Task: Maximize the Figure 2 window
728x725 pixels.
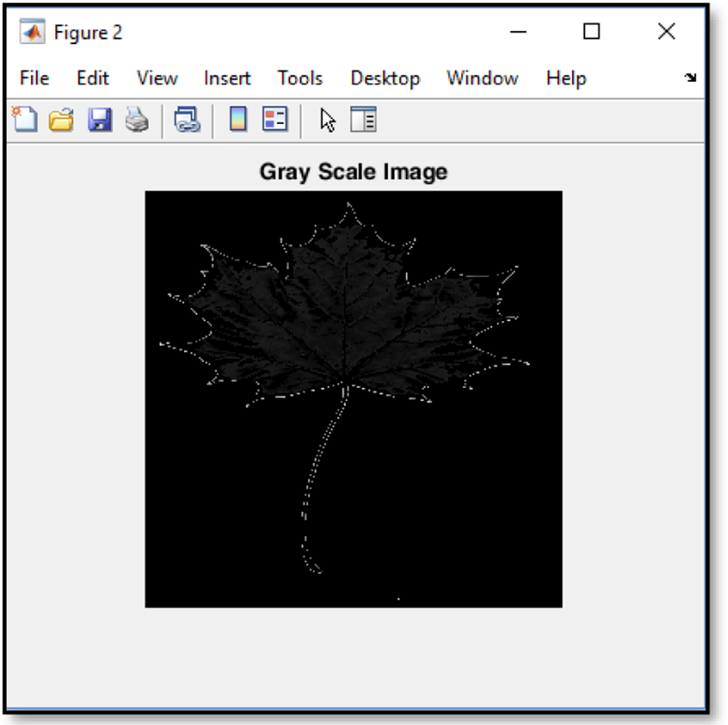Action: click(592, 32)
